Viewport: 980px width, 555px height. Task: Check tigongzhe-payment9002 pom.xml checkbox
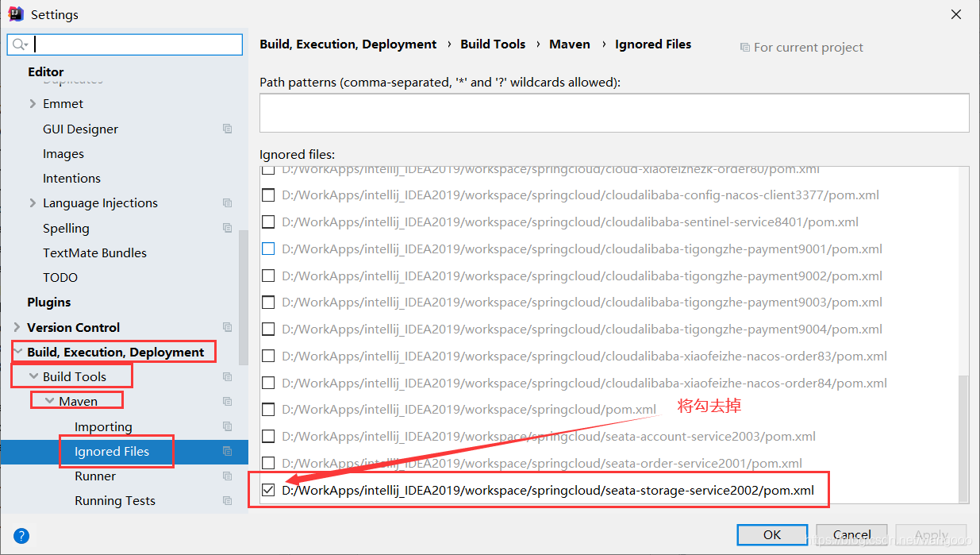click(268, 276)
